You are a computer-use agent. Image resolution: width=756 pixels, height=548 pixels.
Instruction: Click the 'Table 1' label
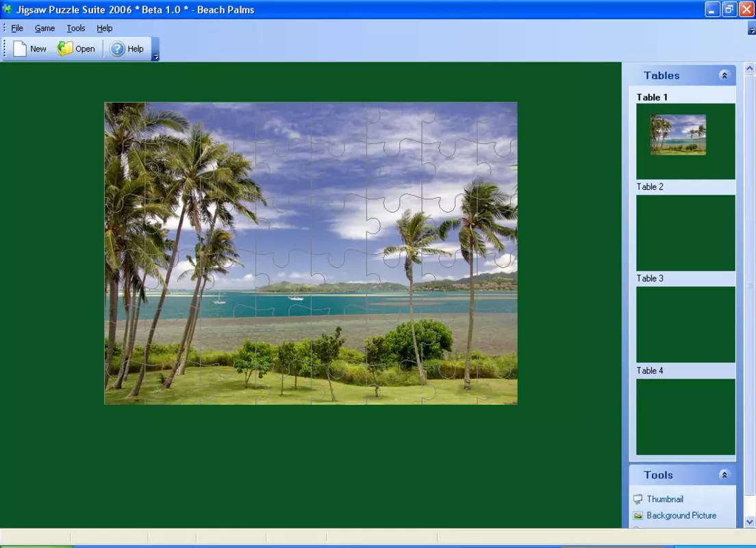tap(652, 97)
